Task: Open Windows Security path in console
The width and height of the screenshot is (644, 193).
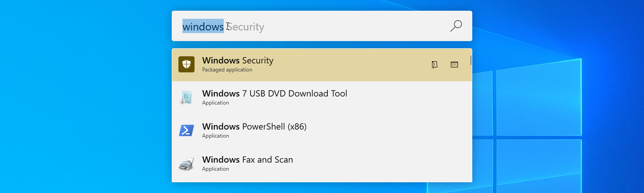Action: (x=454, y=65)
